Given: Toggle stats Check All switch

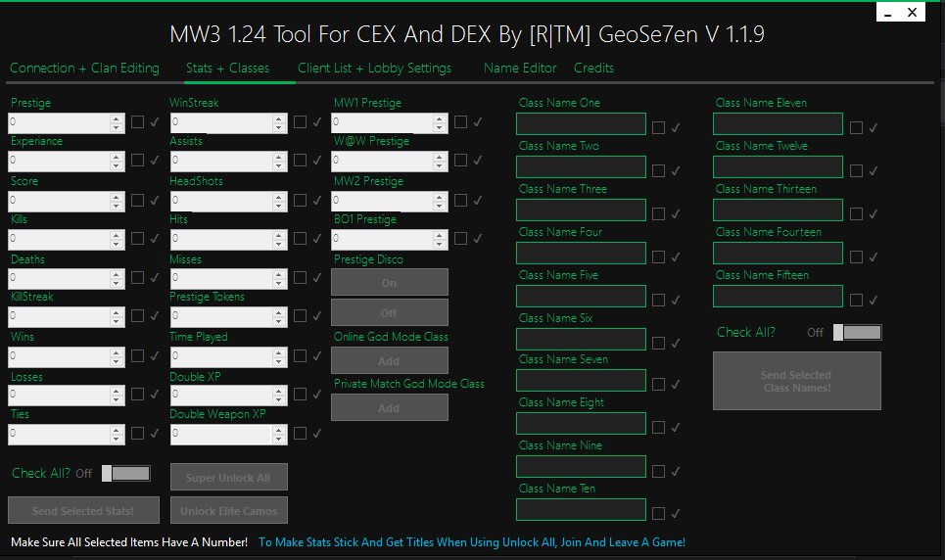Looking at the screenshot, I should 126,473.
